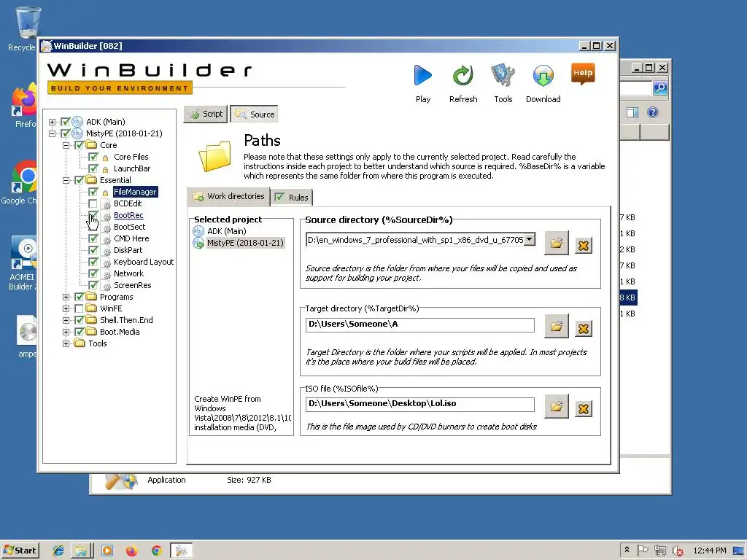Click the Target directory input field

click(419, 324)
